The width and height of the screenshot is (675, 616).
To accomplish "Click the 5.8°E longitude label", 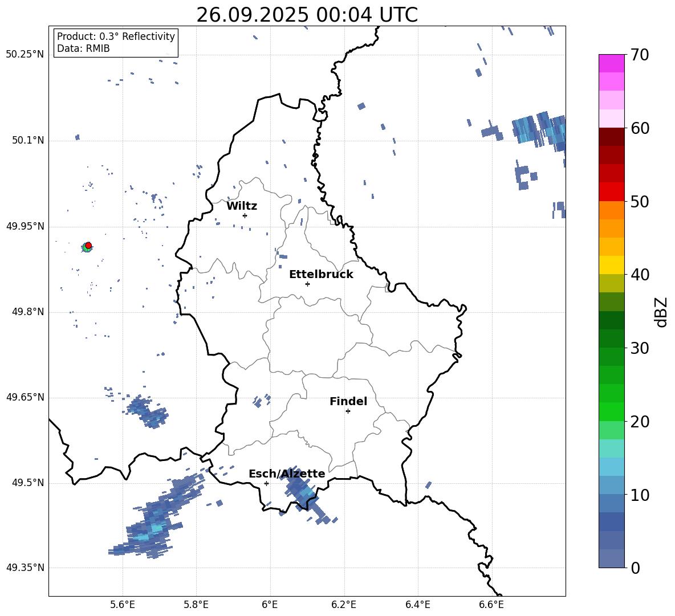I will point(196,605).
